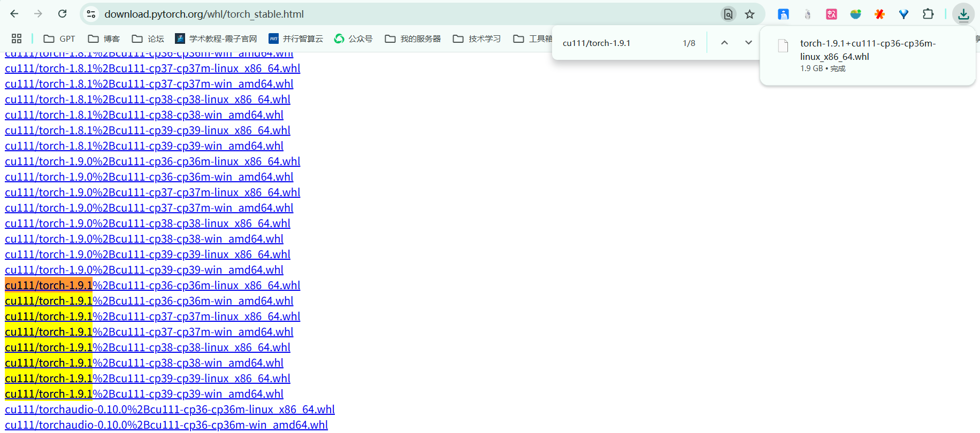Open the GPT bookmark folder
The image size is (980, 433).
point(59,38)
